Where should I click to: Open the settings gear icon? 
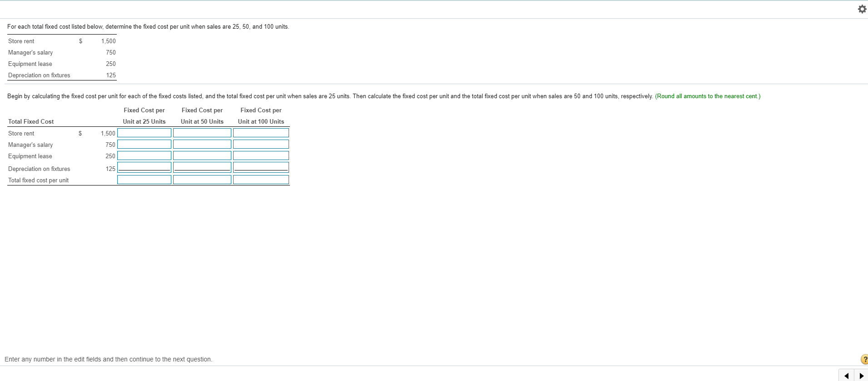[862, 10]
